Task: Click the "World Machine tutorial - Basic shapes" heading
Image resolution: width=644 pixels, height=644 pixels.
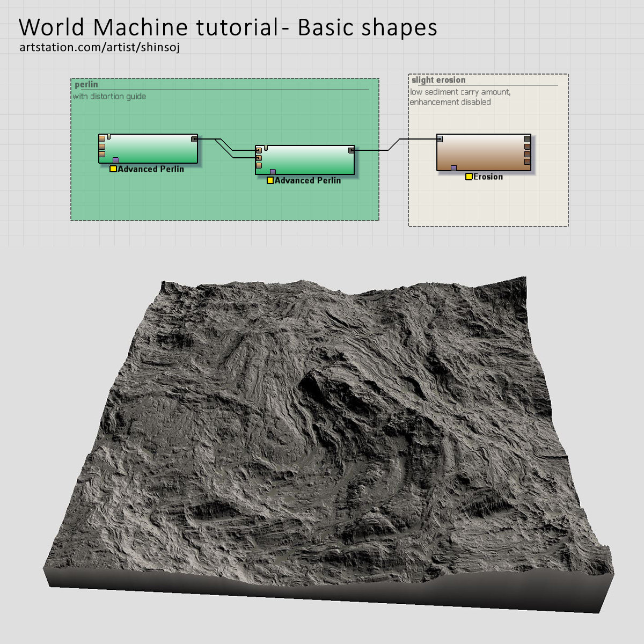Action: pos(228,27)
